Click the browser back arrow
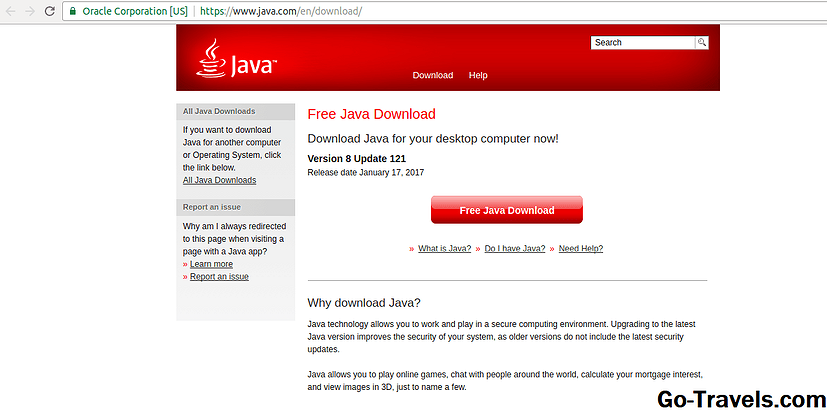 [11, 11]
